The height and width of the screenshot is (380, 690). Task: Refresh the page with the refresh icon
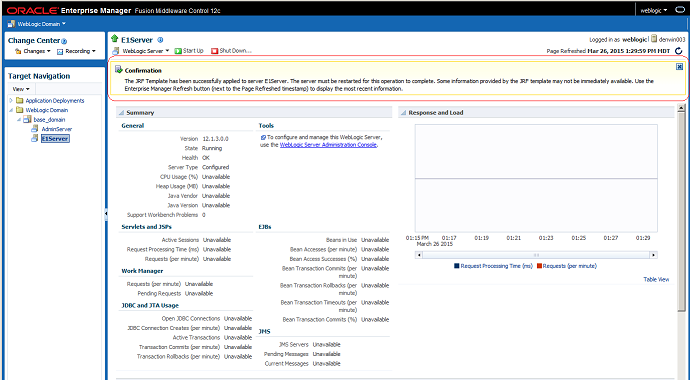point(678,51)
